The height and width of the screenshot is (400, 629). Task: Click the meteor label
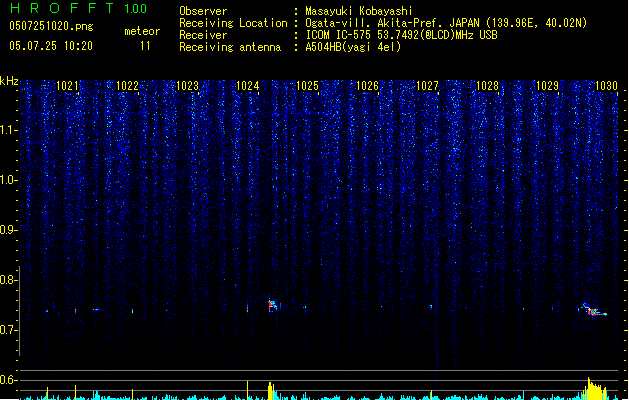coord(142,31)
